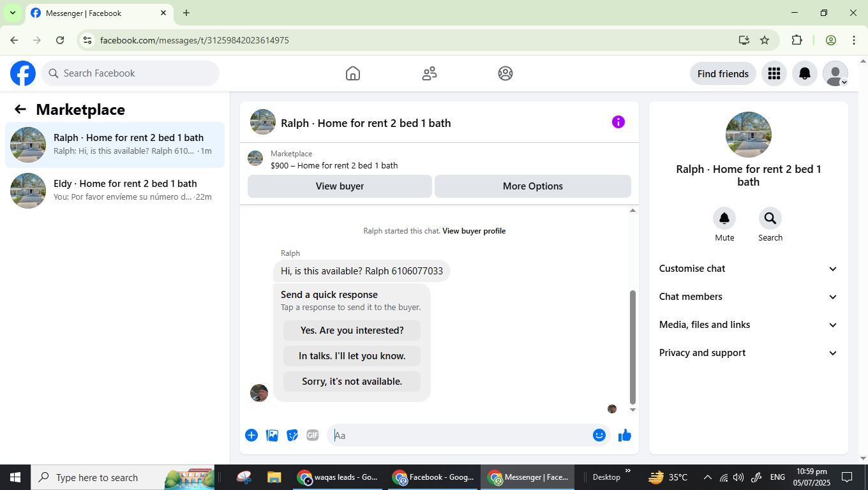868x490 pixels.
Task: Click Find friends button
Action: pos(723,74)
